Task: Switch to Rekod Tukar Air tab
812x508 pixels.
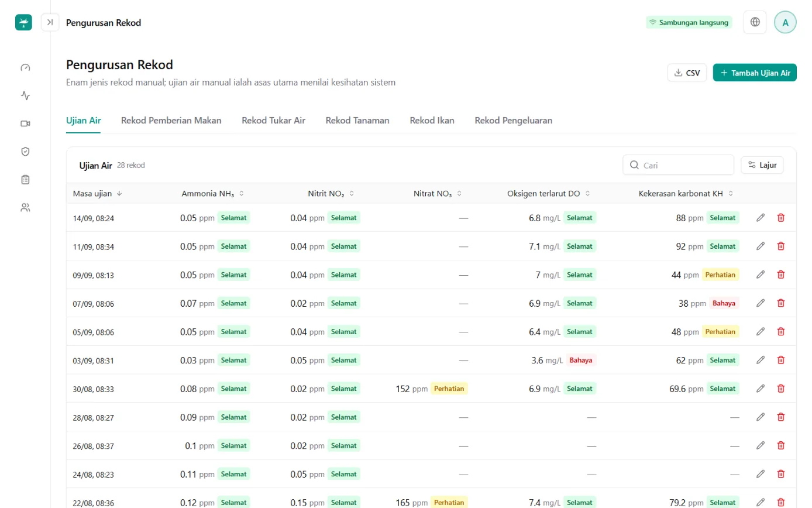Action: [274, 121]
